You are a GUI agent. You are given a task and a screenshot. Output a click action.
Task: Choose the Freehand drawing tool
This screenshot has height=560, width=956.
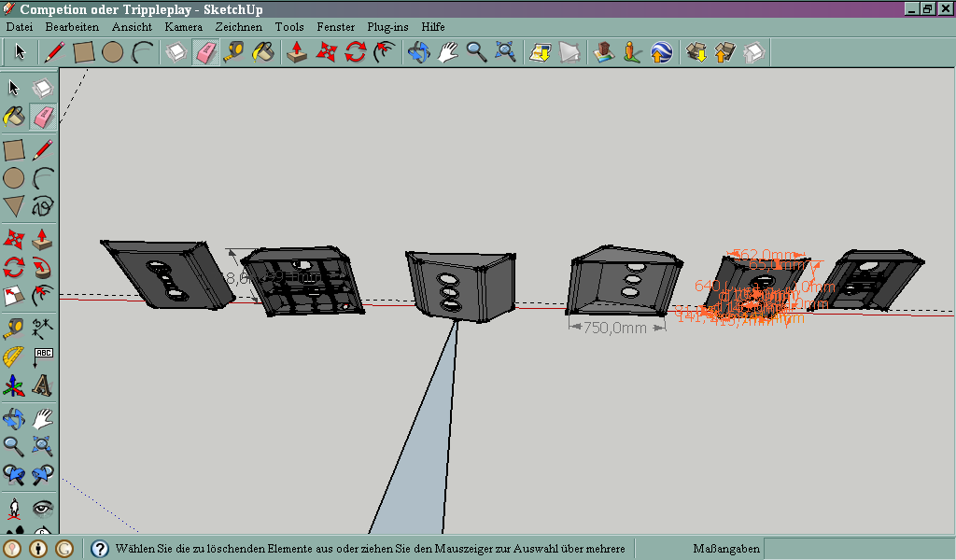42,206
